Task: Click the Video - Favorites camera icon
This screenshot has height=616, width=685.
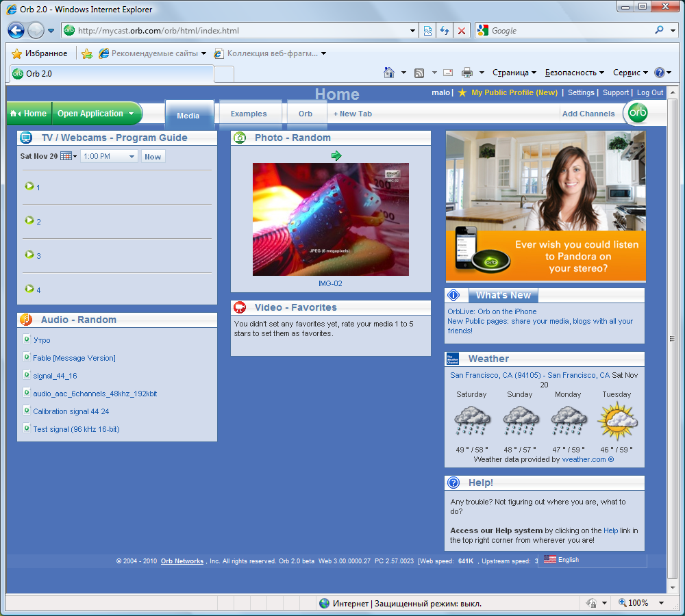Action: point(240,307)
